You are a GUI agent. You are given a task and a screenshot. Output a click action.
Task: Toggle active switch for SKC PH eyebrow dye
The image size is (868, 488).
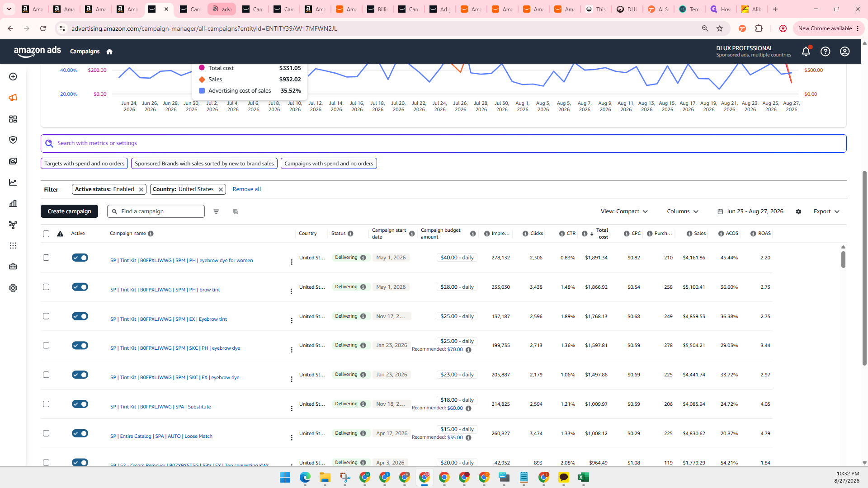(80, 345)
